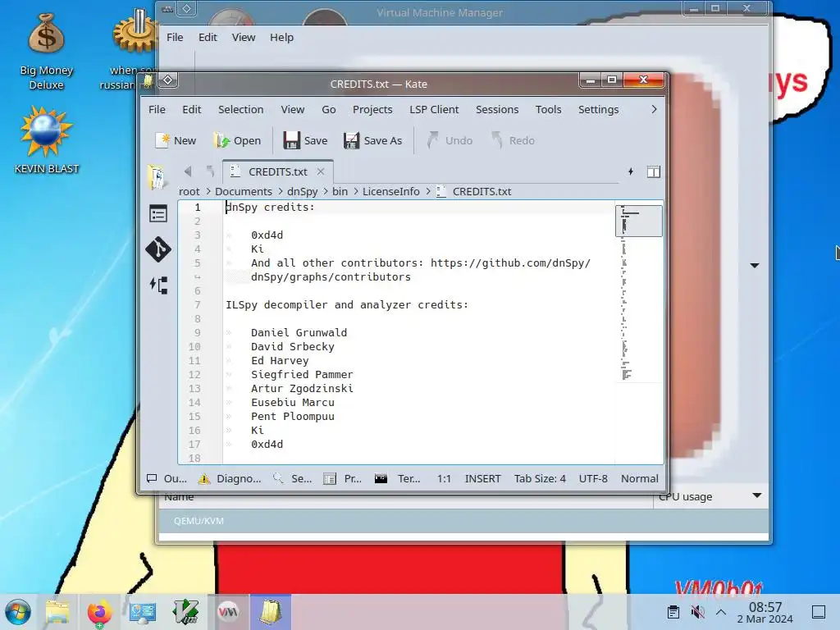Toggle the Diagnostics panel button
840x630 pixels.
(230, 478)
